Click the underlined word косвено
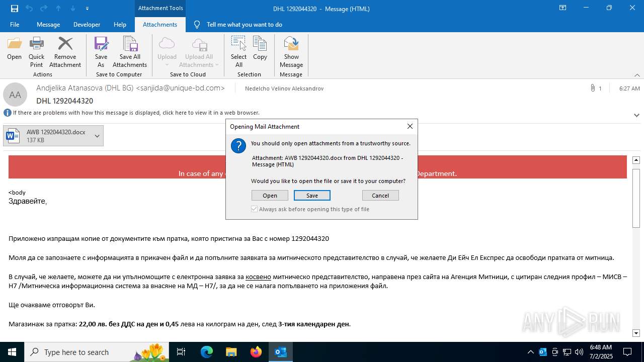The height and width of the screenshot is (362, 644). pos(258,277)
